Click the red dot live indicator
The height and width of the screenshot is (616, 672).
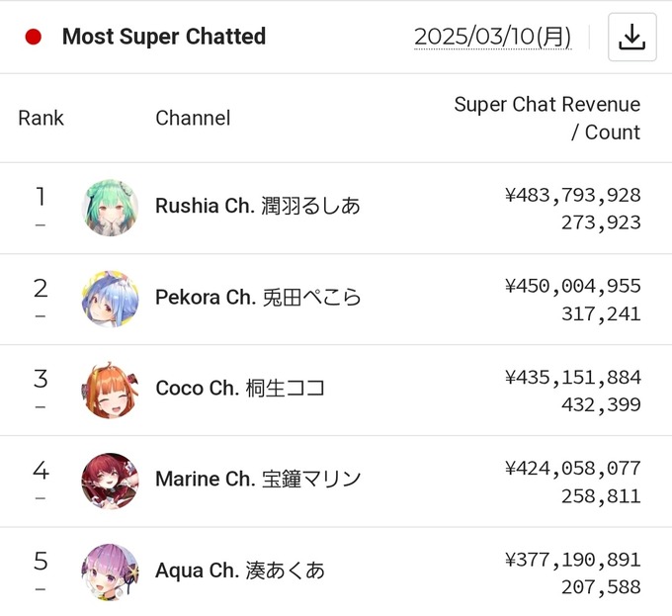point(34,38)
